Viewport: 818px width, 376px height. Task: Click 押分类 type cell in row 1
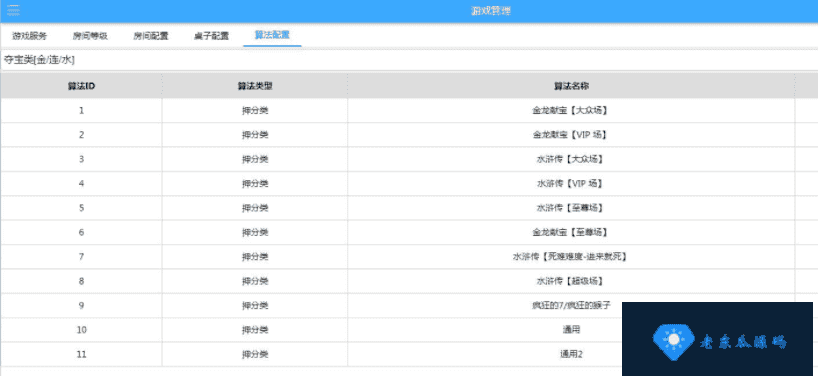click(x=255, y=111)
